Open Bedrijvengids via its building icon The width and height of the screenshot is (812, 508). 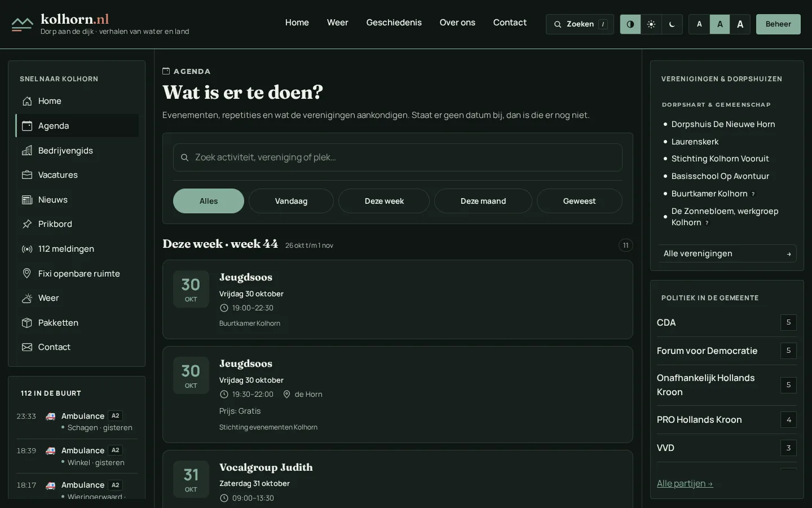(27, 151)
